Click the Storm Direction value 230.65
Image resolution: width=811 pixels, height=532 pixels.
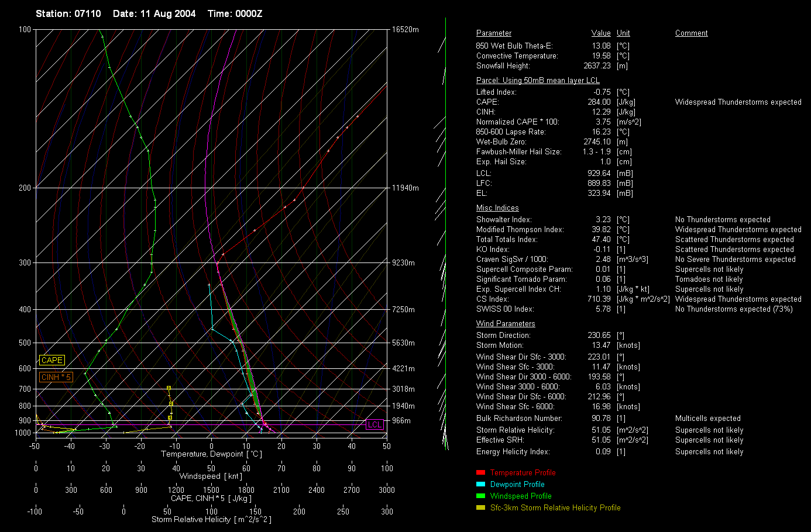pos(599,335)
